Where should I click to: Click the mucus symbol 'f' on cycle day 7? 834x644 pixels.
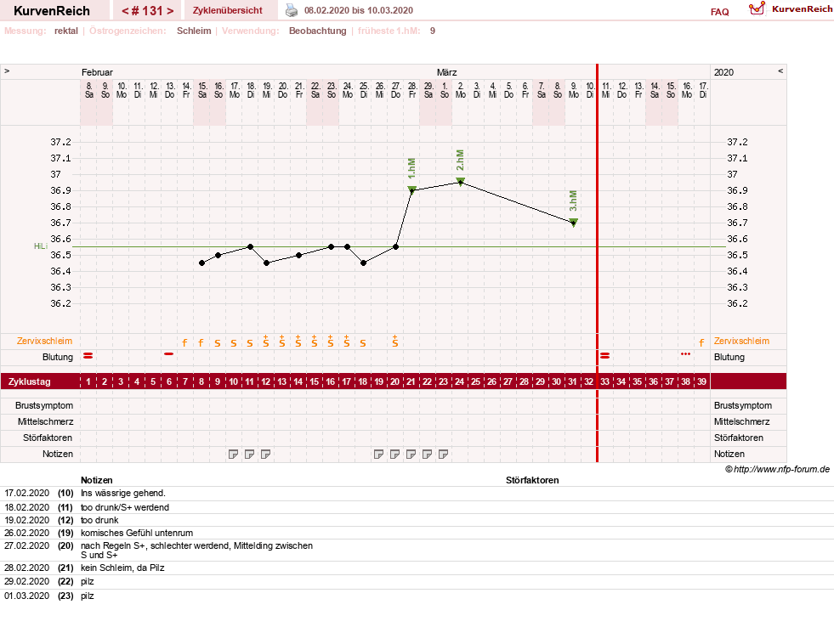pos(184,342)
